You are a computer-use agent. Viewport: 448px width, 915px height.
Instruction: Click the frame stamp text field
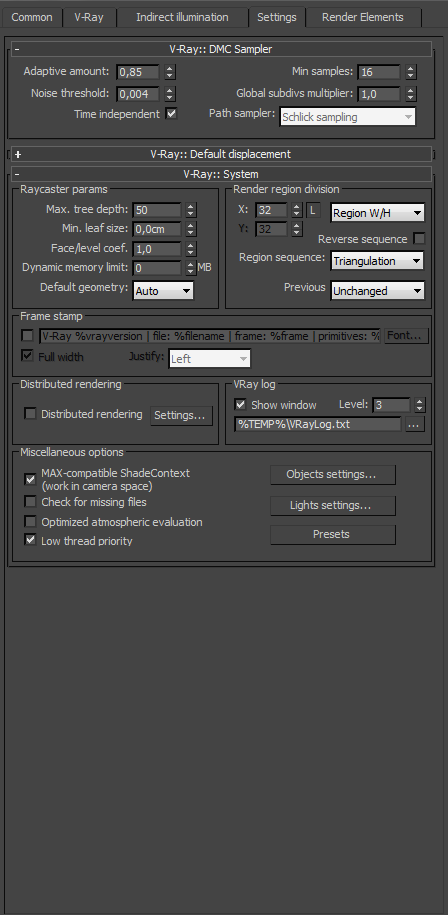210,336
